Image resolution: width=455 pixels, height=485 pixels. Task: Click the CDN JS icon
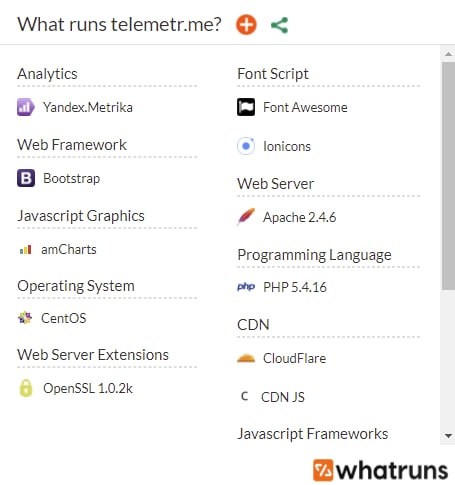point(245,396)
